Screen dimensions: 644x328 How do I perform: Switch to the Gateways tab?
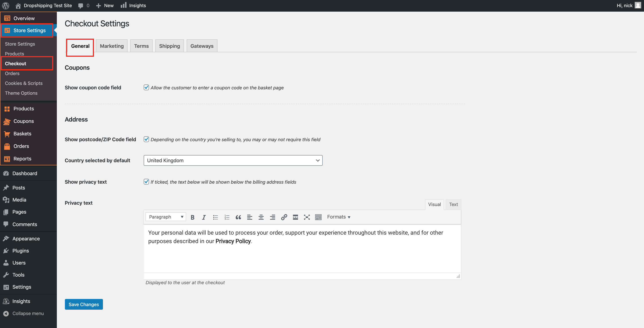202,46
